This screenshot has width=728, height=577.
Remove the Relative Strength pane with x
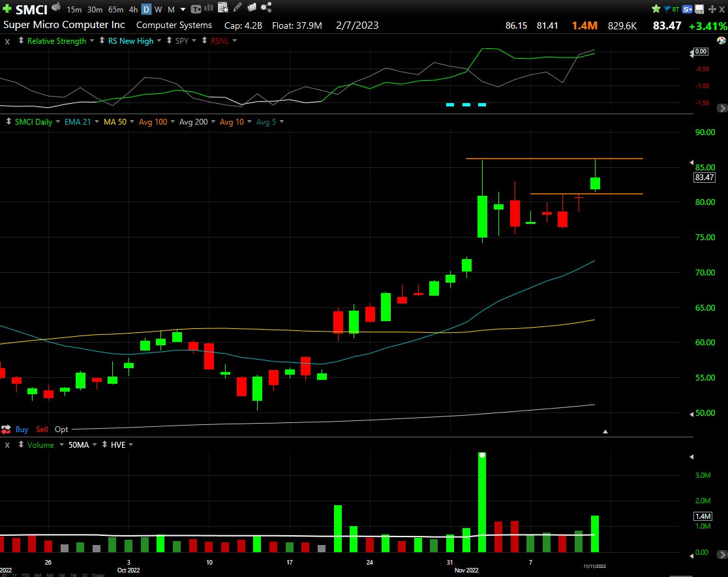point(7,41)
